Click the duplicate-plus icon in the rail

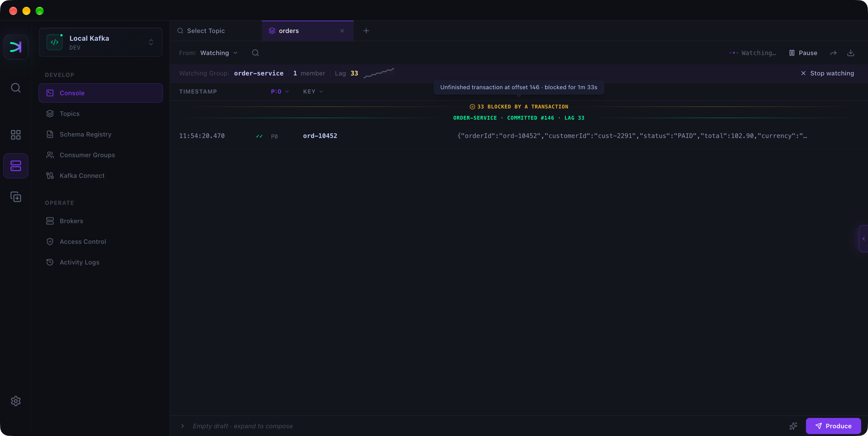click(15, 196)
